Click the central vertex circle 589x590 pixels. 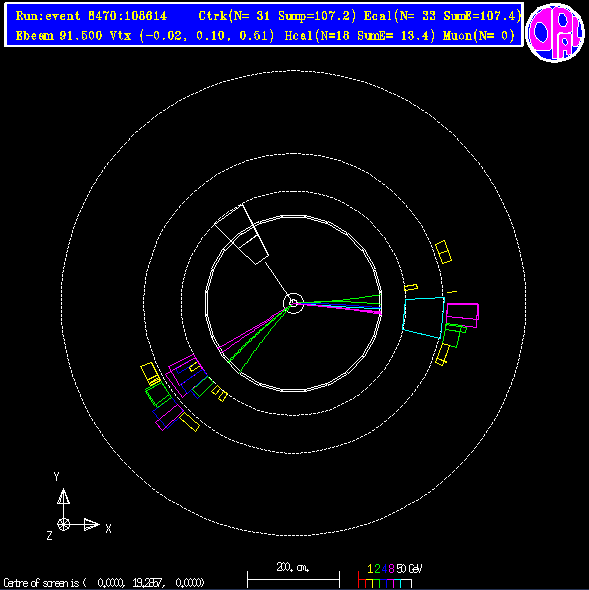(293, 303)
